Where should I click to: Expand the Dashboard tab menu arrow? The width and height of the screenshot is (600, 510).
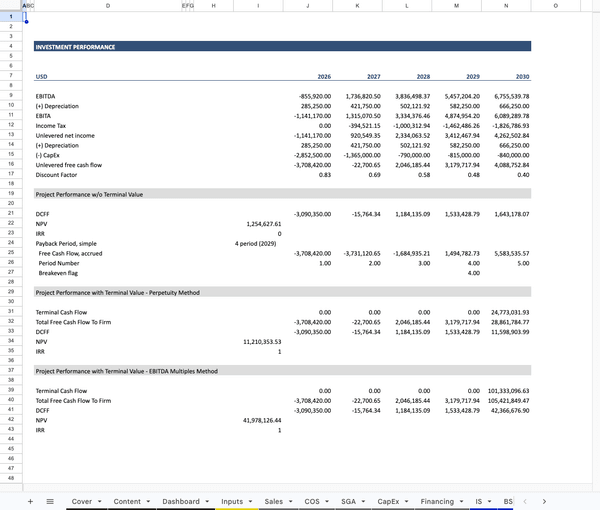(208, 500)
